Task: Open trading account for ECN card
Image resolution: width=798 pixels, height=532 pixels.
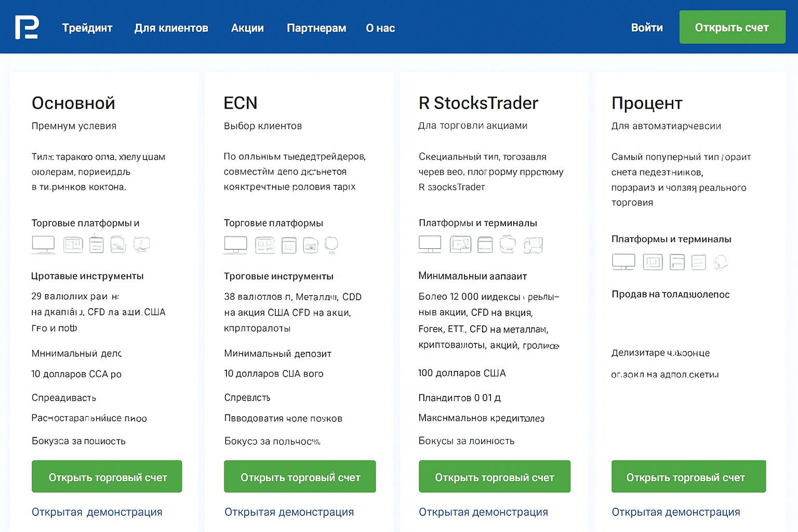Action: pos(300,476)
